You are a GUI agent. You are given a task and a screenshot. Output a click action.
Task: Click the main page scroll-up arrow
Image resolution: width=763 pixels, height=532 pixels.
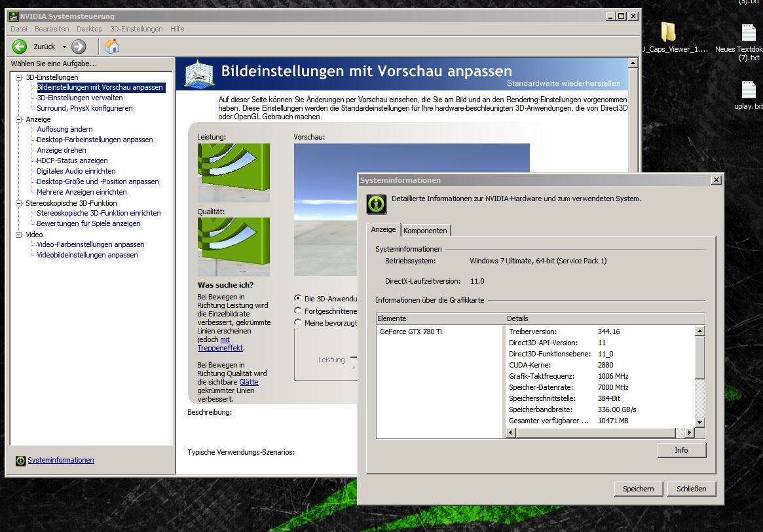[x=633, y=63]
